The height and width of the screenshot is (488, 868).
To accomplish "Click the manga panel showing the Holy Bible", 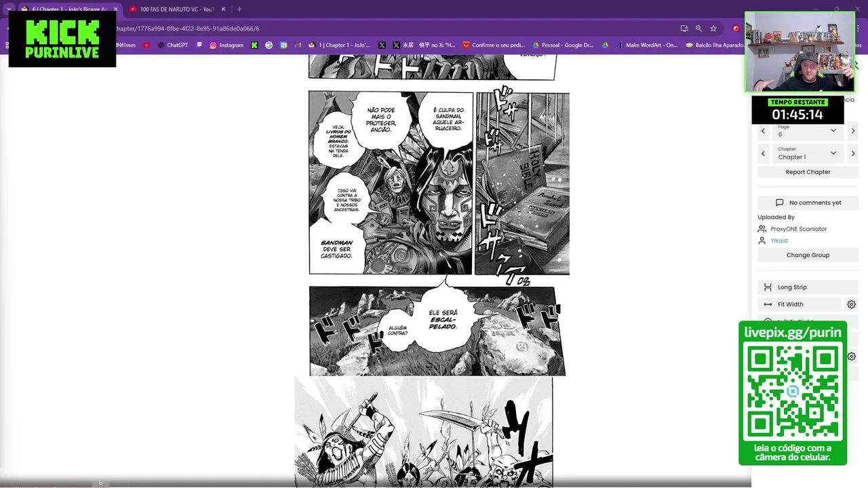I will pyautogui.click(x=522, y=183).
